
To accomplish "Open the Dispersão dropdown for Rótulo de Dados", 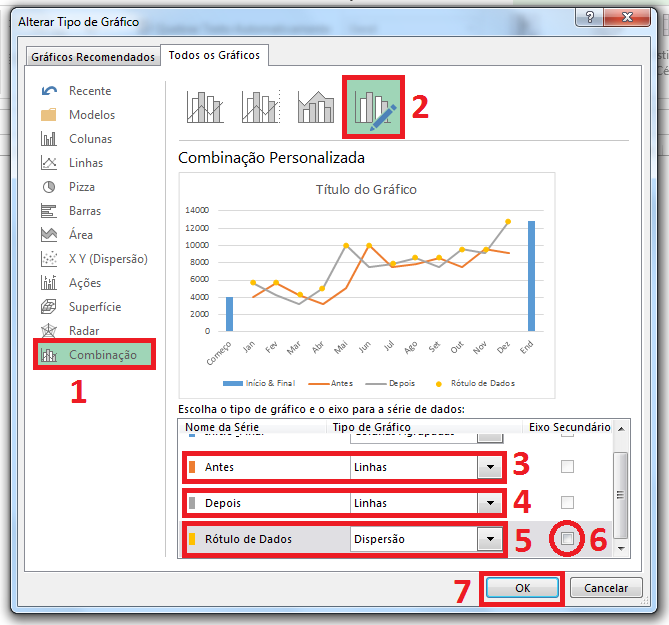I will (489, 539).
